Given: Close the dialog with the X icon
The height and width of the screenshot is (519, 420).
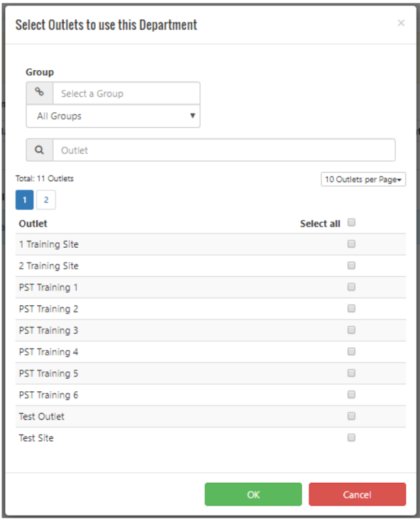Looking at the screenshot, I should point(401,23).
